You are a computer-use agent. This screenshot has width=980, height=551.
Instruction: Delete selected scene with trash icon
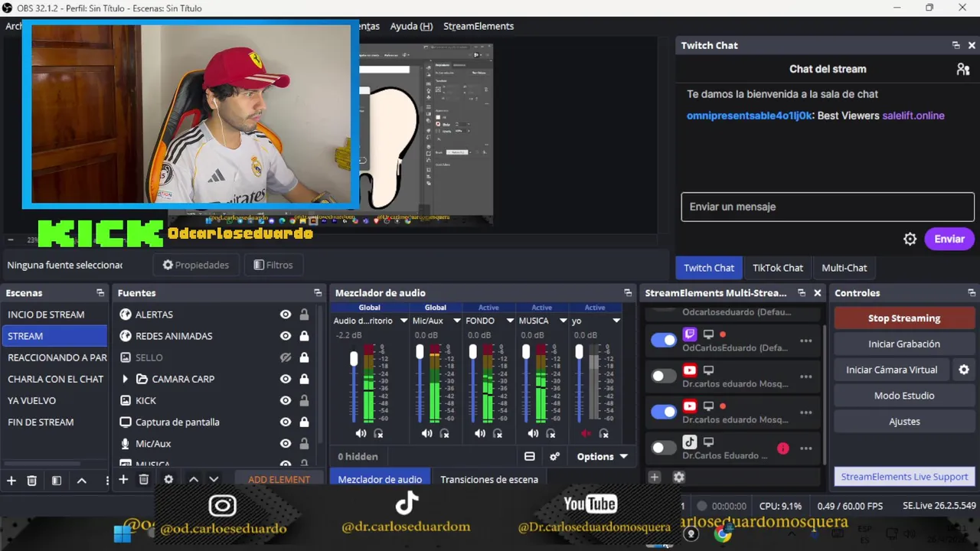coord(31,480)
